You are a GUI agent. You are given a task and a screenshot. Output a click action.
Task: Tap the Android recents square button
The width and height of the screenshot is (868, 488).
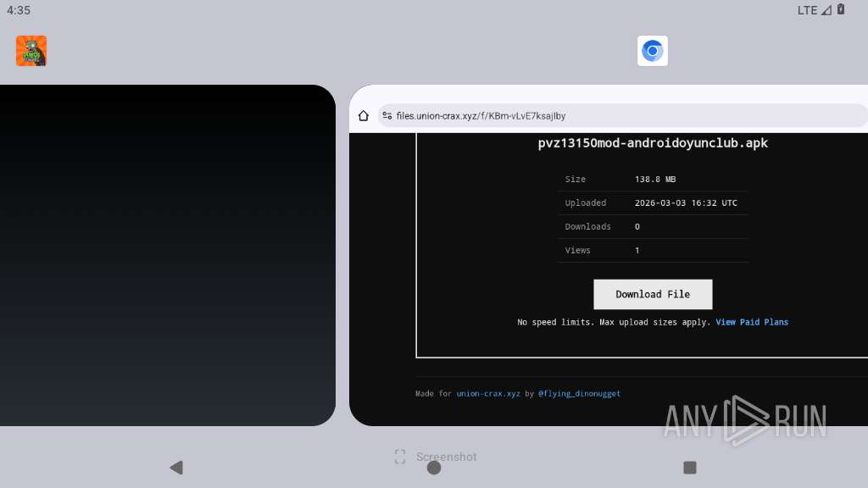tap(690, 468)
